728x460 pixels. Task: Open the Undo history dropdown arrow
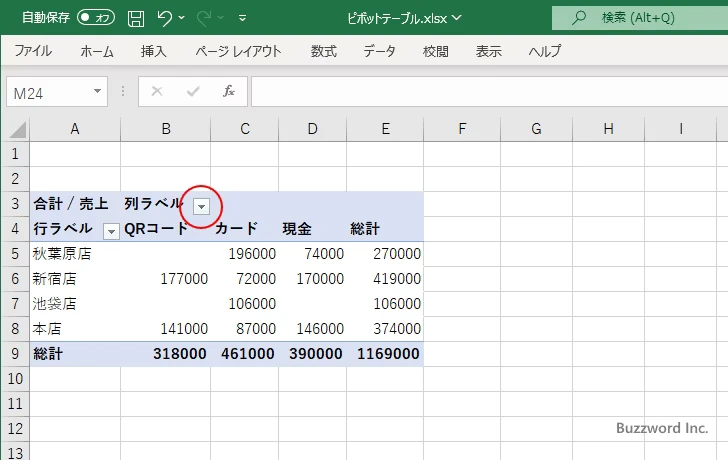point(182,18)
